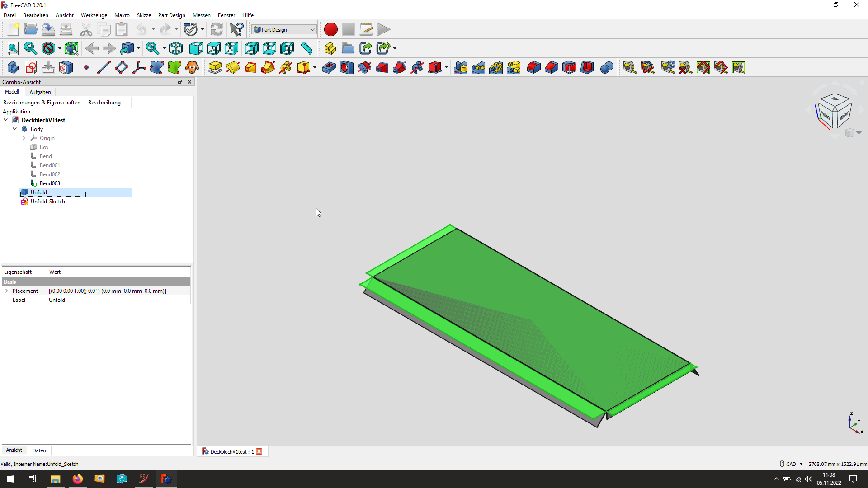The width and height of the screenshot is (868, 488).
Task: Start the Mirrored transformation tool
Action: click(x=461, y=67)
